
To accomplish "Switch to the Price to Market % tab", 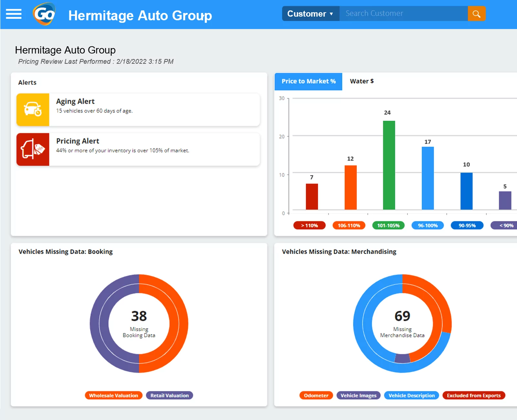I will click(x=308, y=81).
